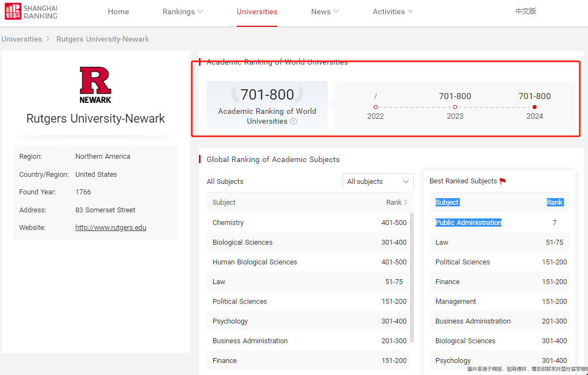Click the help icon beside Academic Ranking of World Universities
Screen dimensions: 588x375
pyautogui.click(x=294, y=122)
